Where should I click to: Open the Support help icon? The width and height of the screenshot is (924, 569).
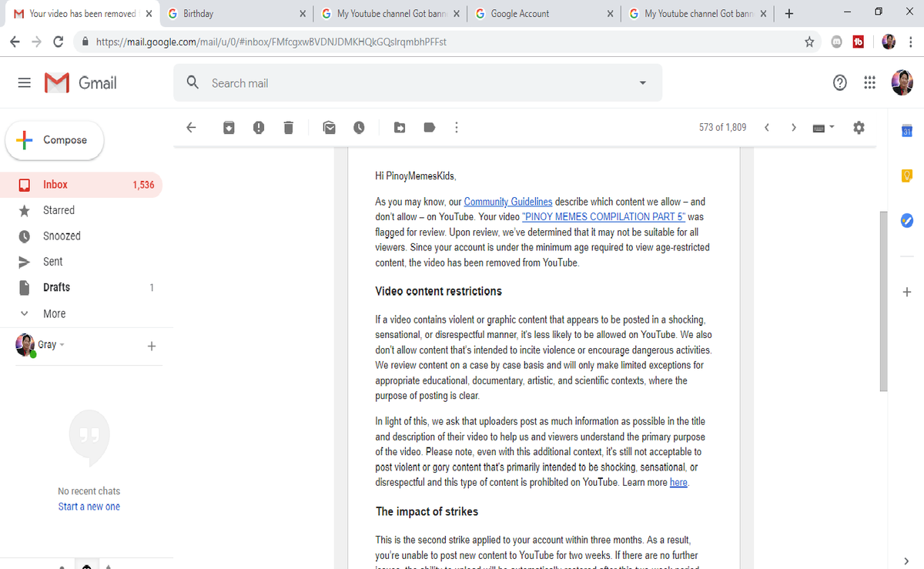click(x=840, y=82)
